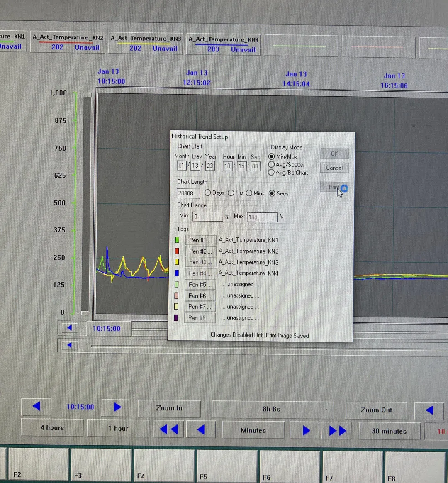Click the Chart Start Min field
The image size is (448, 483).
tap(241, 166)
